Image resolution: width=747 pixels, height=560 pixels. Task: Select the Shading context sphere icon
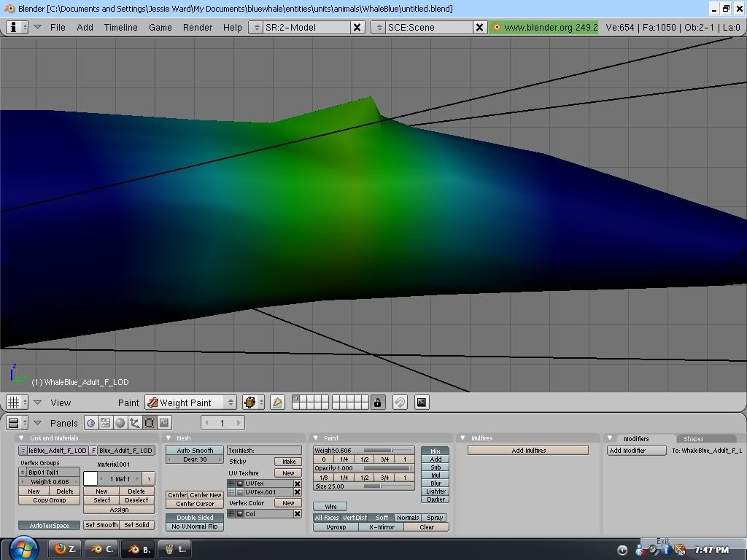120,423
